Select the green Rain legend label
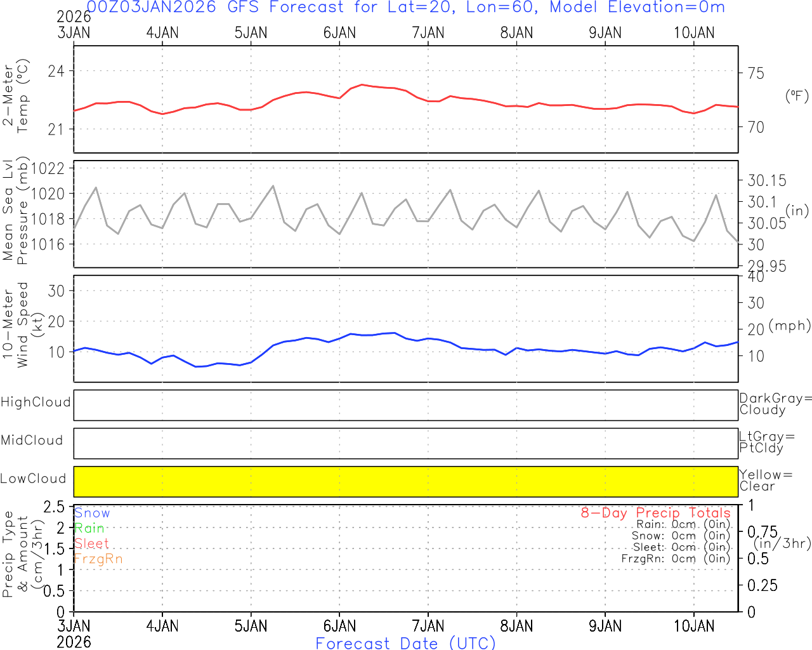The image size is (812, 650). click(89, 528)
